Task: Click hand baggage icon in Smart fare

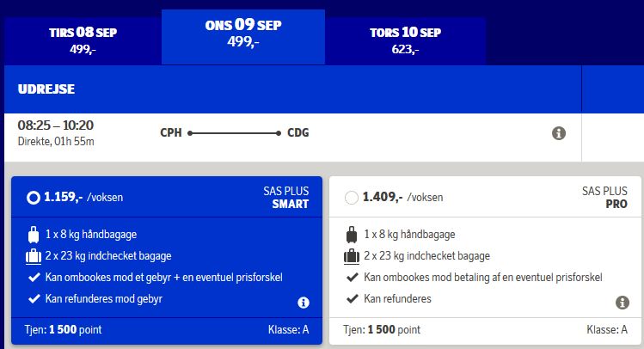Action: click(x=34, y=234)
